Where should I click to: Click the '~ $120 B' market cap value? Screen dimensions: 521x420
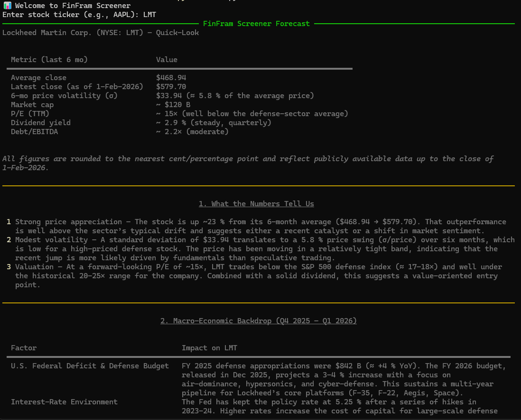click(x=174, y=105)
